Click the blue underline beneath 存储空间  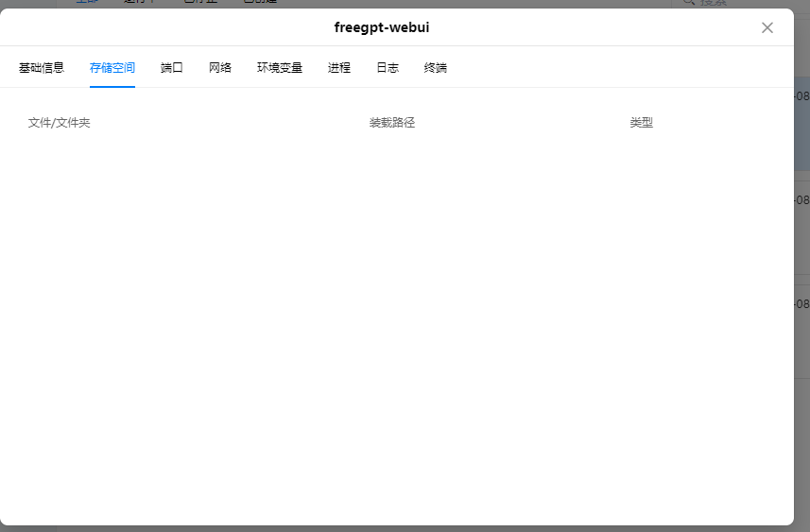(x=112, y=86)
